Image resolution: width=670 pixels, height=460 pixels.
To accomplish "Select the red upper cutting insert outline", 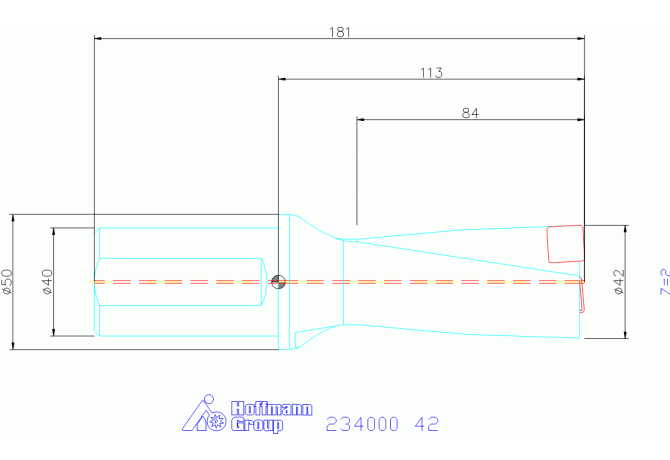I will point(565,244).
